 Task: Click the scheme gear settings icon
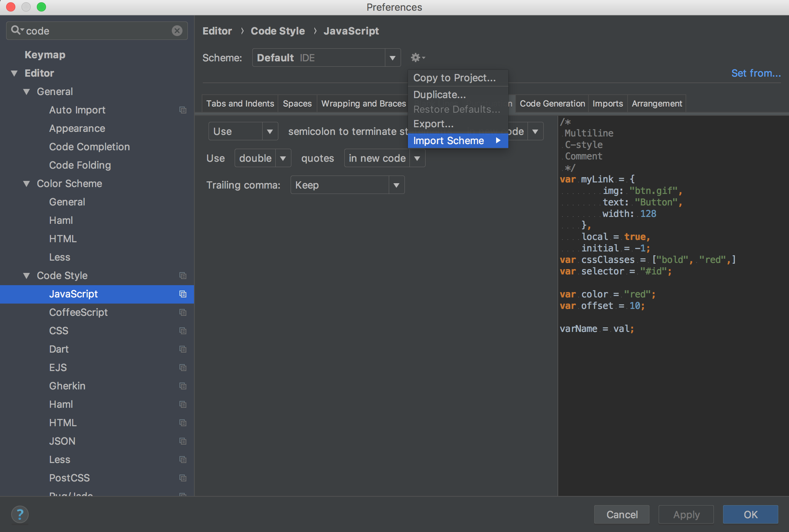[x=417, y=57]
